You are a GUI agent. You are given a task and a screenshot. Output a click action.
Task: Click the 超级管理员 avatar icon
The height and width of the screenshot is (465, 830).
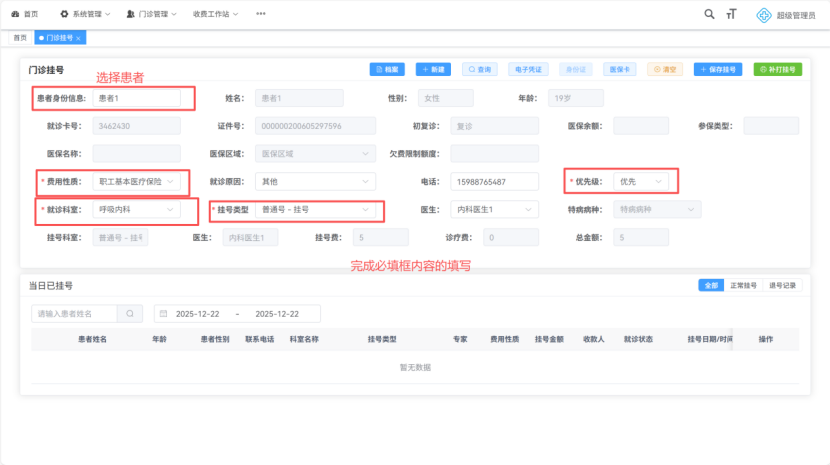[x=763, y=15]
